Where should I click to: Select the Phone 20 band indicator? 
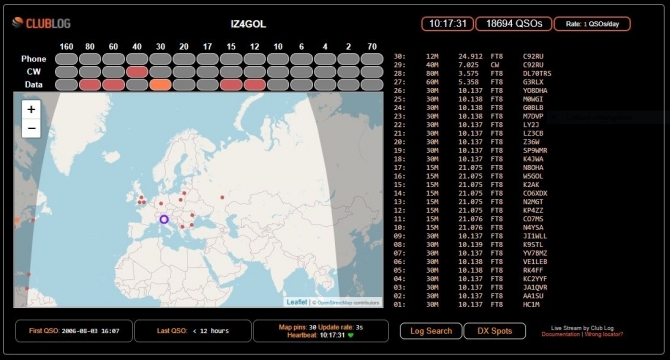184,59
